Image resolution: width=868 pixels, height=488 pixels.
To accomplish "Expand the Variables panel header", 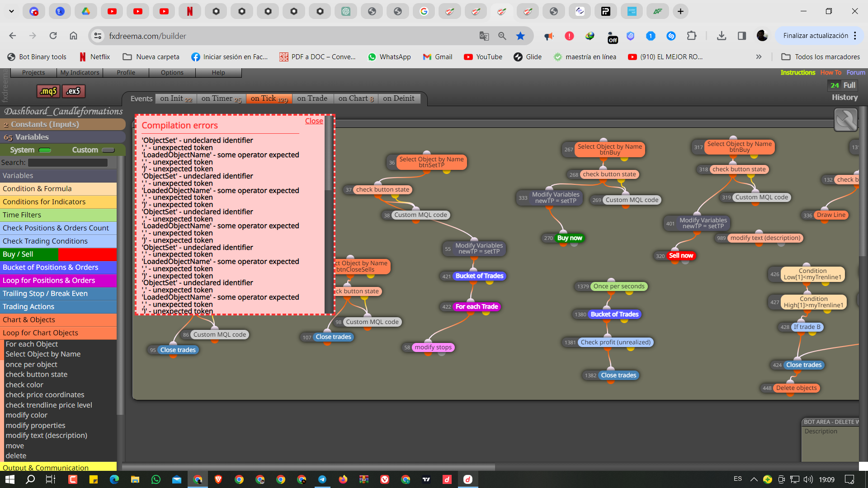I will pos(63,137).
